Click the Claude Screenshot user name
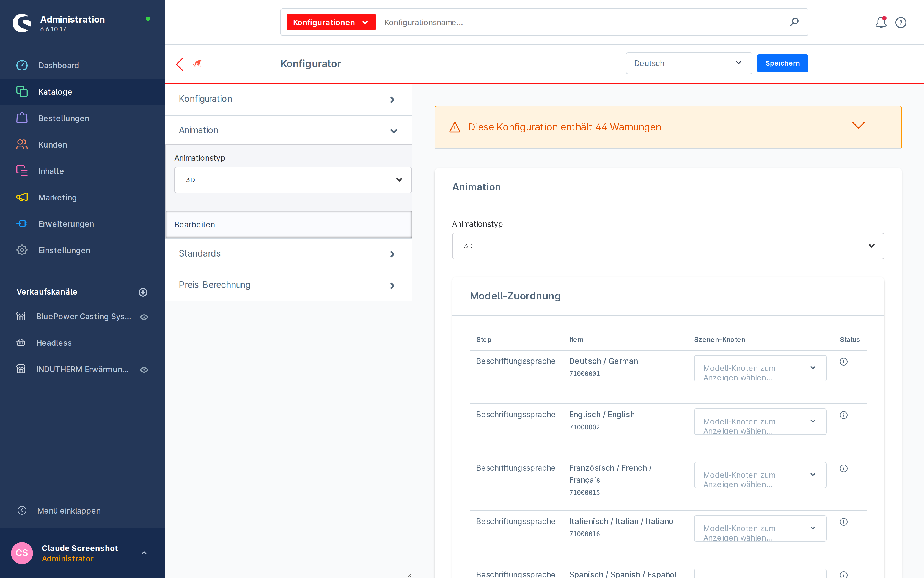This screenshot has height=578, width=924. pyautogui.click(x=80, y=548)
